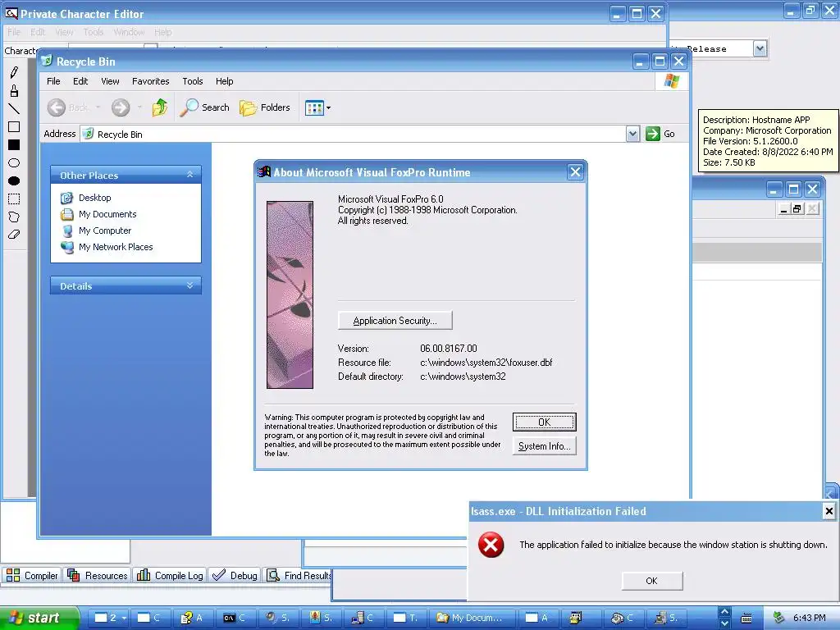Select the Straight Line tool in Private Character Editor
This screenshot has height=630, width=840.
point(14,109)
